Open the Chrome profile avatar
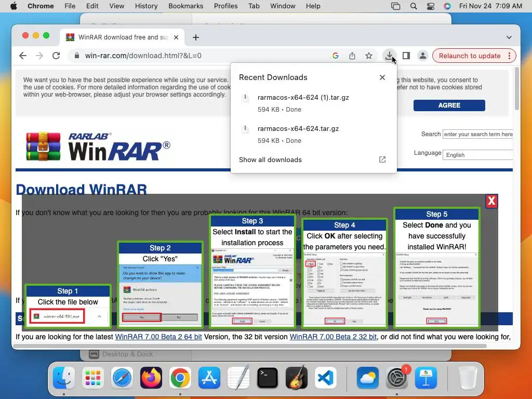The width and height of the screenshot is (532, 399). [x=423, y=56]
